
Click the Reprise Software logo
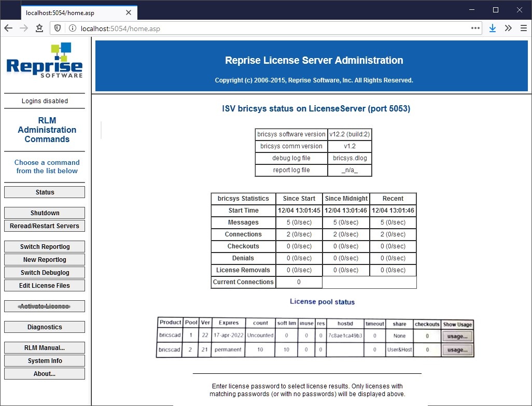45,60
